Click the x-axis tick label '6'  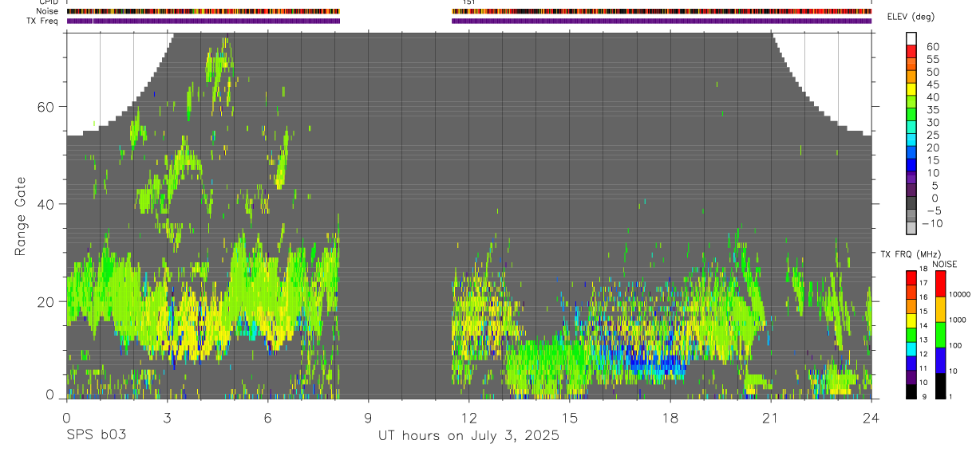[x=267, y=418]
